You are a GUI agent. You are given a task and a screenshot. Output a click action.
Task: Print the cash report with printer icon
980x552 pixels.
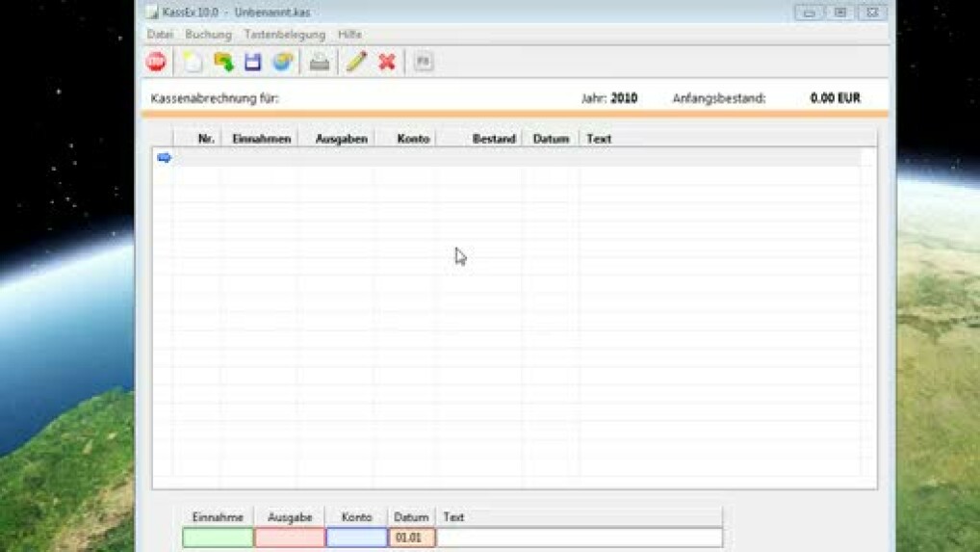click(320, 62)
